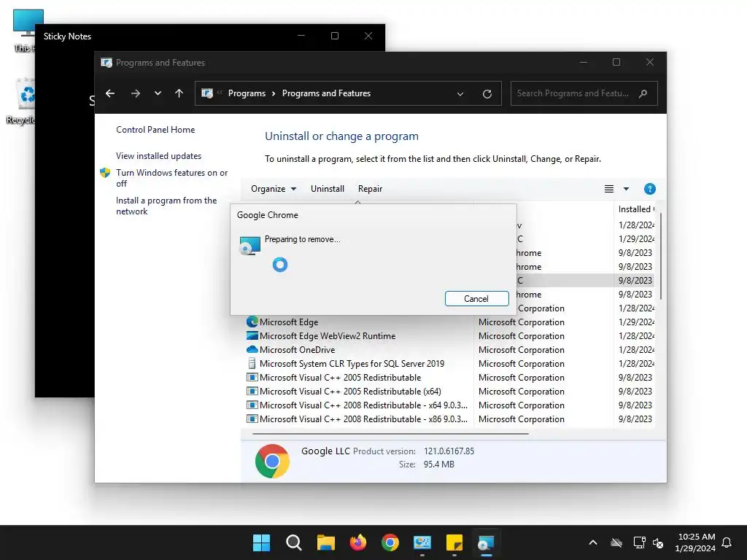Expand address bar history dropdown
The width and height of the screenshot is (747, 560).
point(460,94)
